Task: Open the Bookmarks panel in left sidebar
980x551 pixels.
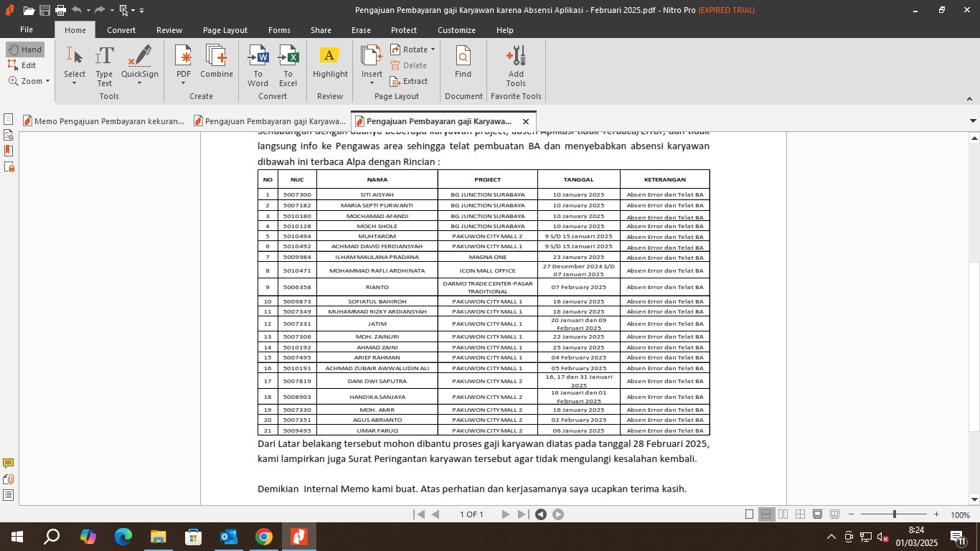Action: [x=9, y=151]
